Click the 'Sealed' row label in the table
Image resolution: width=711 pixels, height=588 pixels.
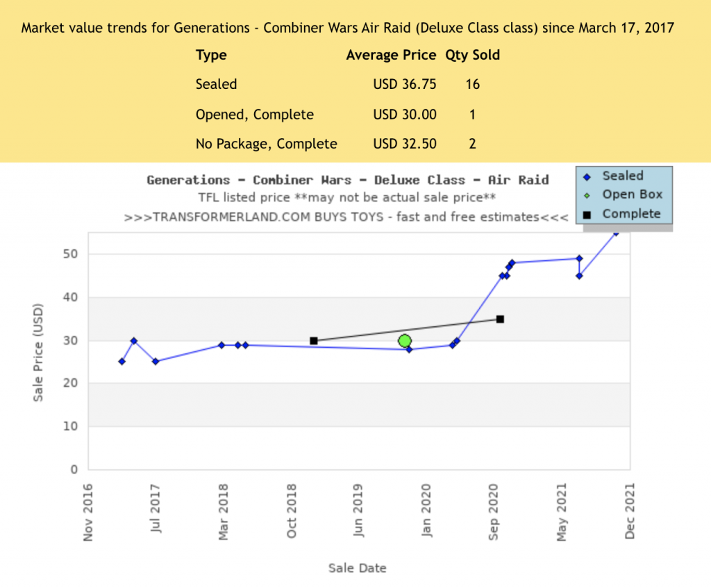(x=217, y=84)
